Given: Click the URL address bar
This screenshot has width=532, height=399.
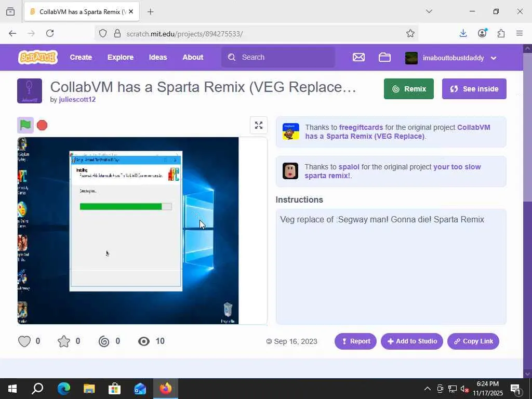Looking at the screenshot, I should click(x=256, y=34).
